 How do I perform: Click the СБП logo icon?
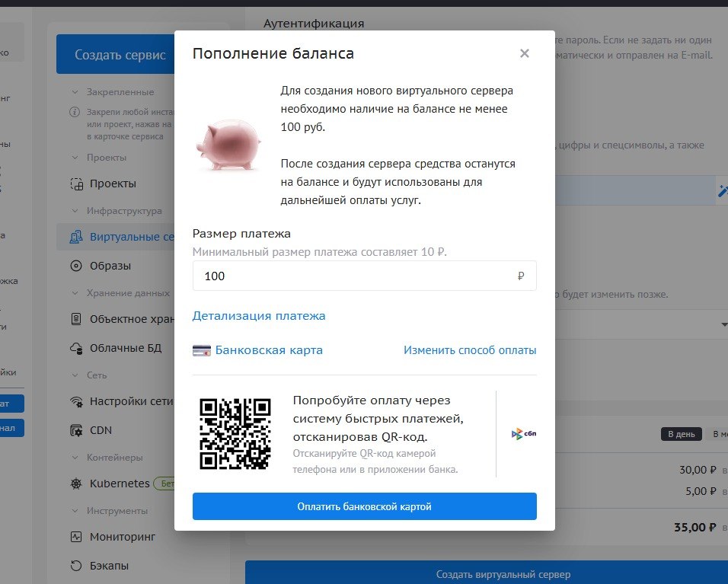pyautogui.click(x=524, y=434)
